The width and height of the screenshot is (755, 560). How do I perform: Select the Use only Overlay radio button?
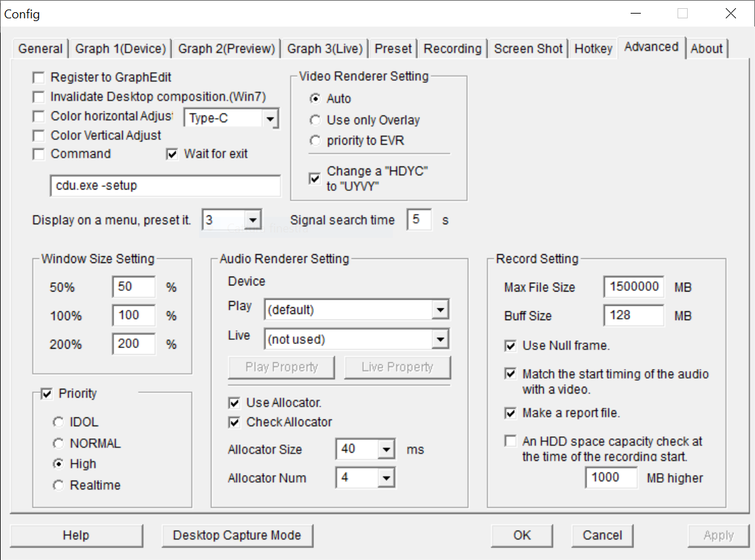coord(315,120)
